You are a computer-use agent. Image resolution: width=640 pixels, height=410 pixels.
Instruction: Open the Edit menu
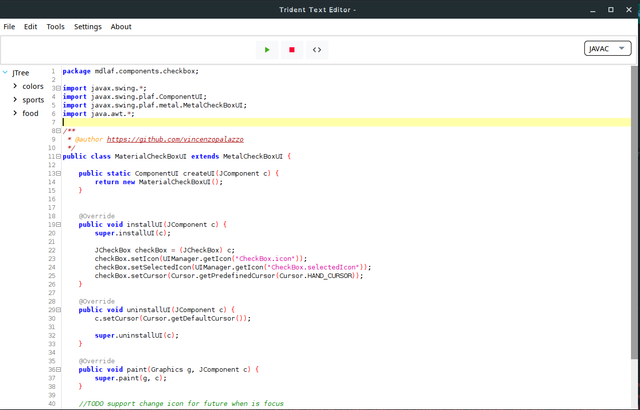click(x=31, y=27)
